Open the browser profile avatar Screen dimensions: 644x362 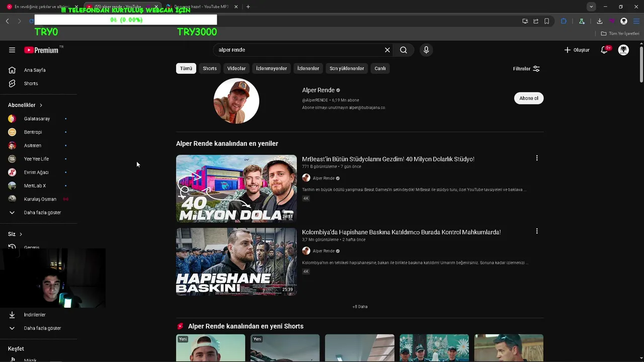624,21
